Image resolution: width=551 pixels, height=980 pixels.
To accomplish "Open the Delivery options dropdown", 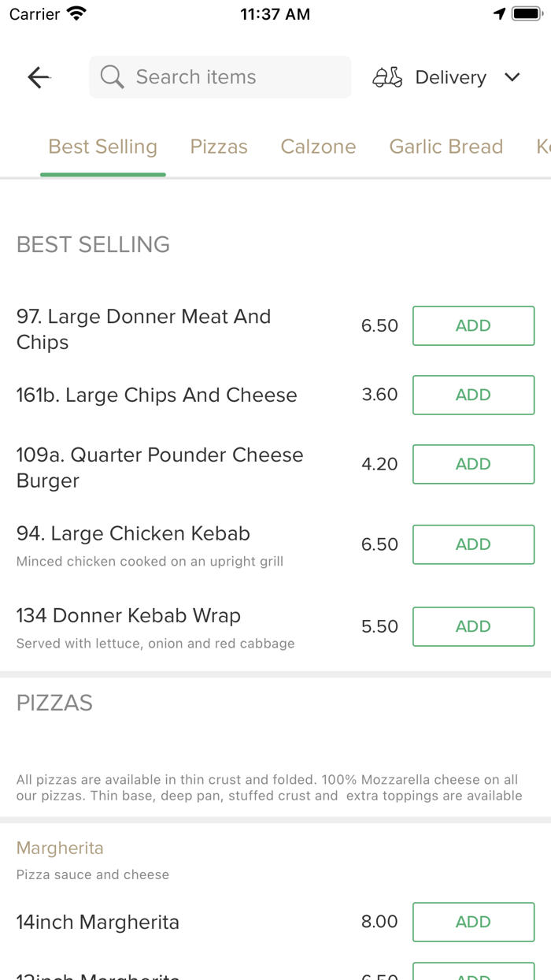I will click(450, 76).
